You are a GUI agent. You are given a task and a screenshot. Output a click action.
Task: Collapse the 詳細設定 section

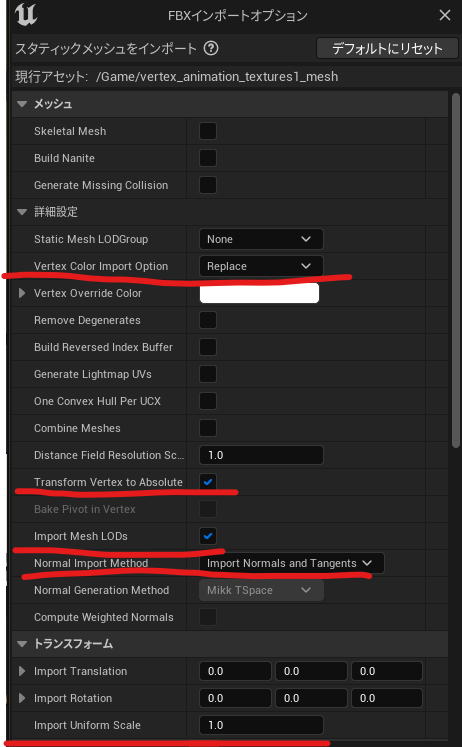point(22,212)
